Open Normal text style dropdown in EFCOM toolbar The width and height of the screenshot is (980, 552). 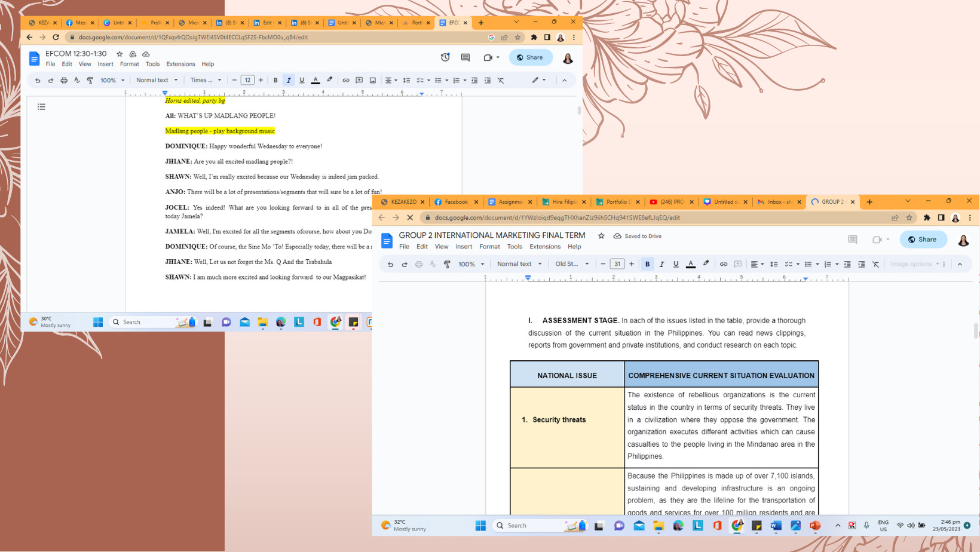pyautogui.click(x=157, y=80)
